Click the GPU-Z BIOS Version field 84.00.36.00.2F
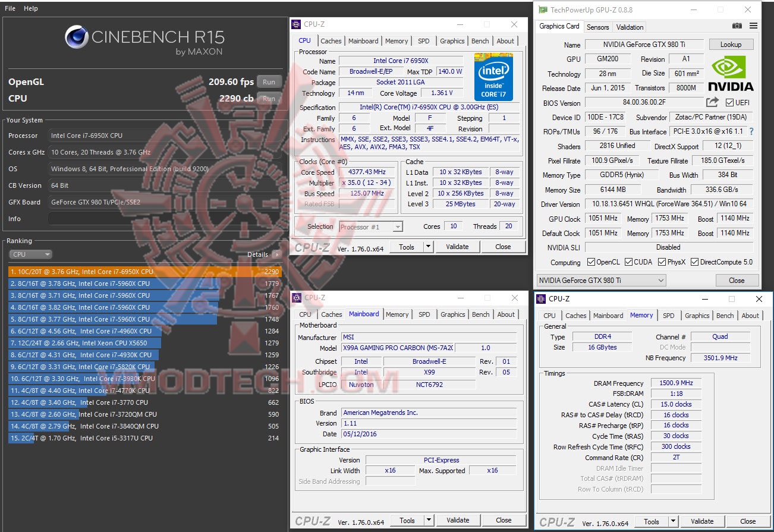This screenshot has width=774, height=532. point(644,103)
